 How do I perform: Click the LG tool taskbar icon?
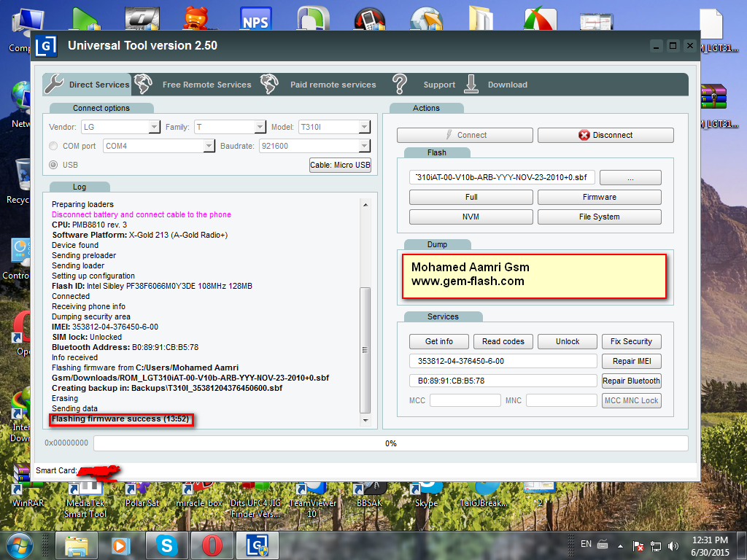click(x=258, y=545)
